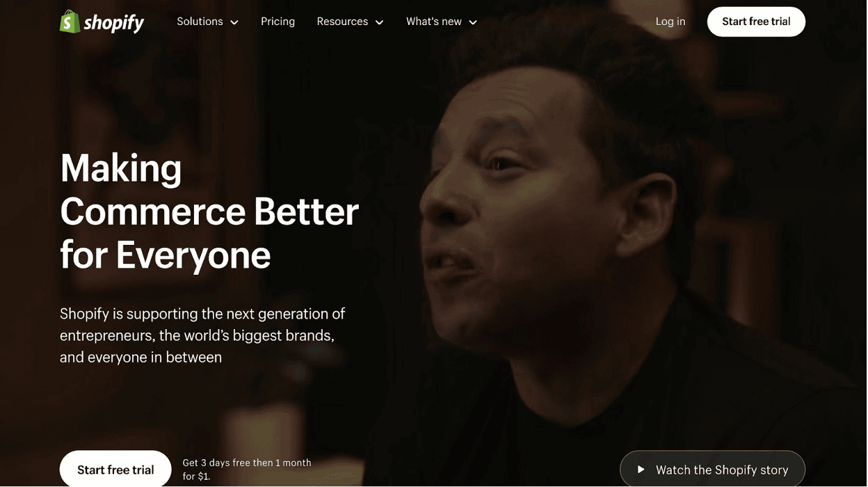Click Start free trial in header
This screenshot has width=868, height=487.
(x=756, y=22)
